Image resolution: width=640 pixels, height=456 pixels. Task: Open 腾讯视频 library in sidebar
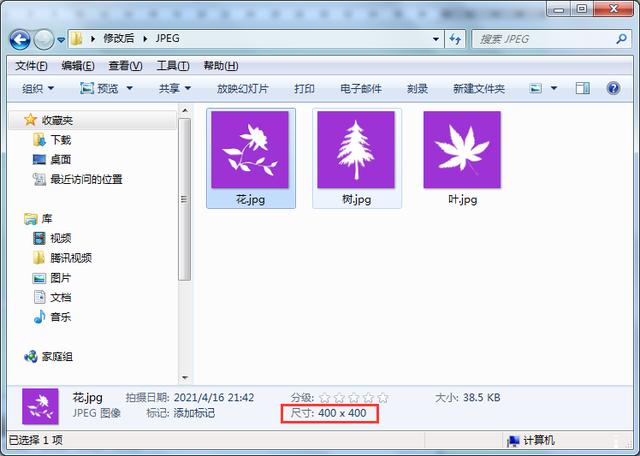[70, 258]
